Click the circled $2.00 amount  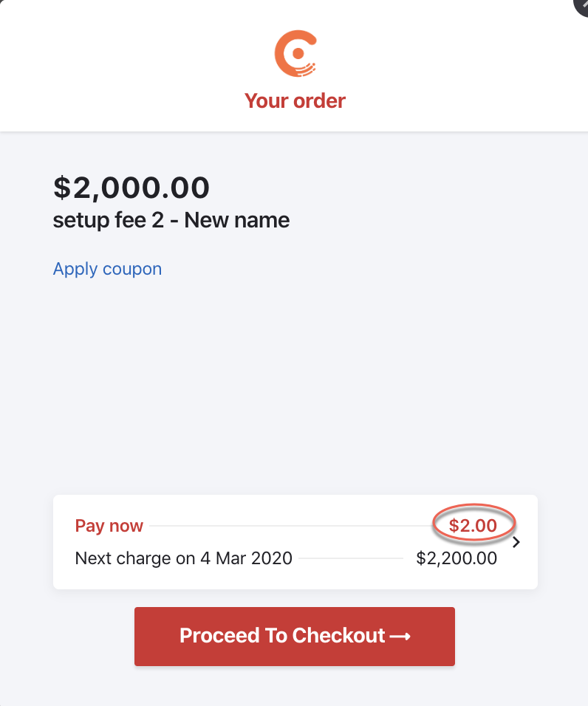point(473,526)
